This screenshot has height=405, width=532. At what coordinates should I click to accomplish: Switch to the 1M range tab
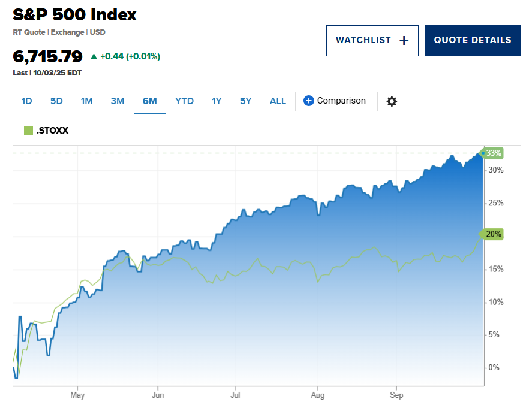coord(87,101)
